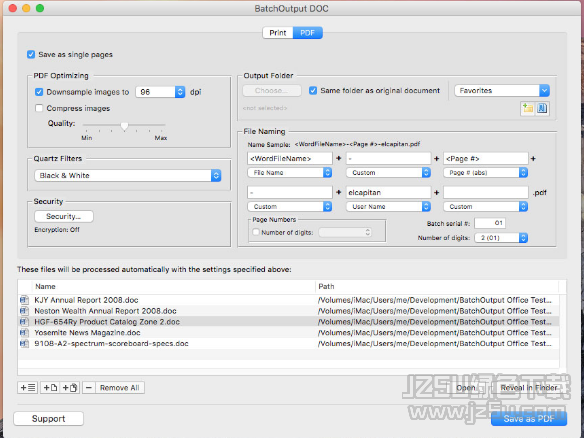
Task: Select 9108-A2-spectrum-scoreboard-specs.doc row
Action: (289, 343)
